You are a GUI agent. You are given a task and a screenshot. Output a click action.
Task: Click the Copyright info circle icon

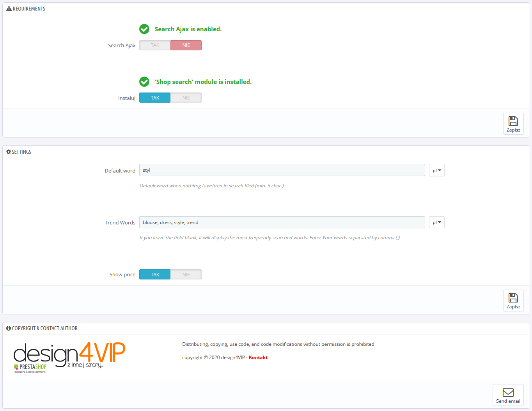coord(9,328)
